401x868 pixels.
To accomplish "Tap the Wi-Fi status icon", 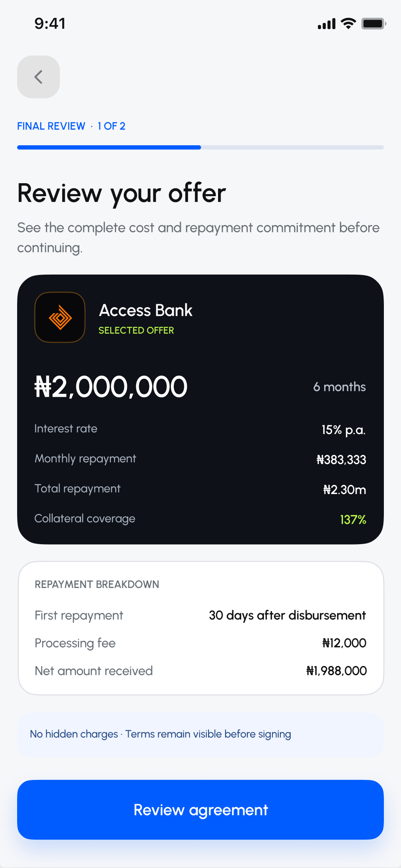I will [348, 24].
